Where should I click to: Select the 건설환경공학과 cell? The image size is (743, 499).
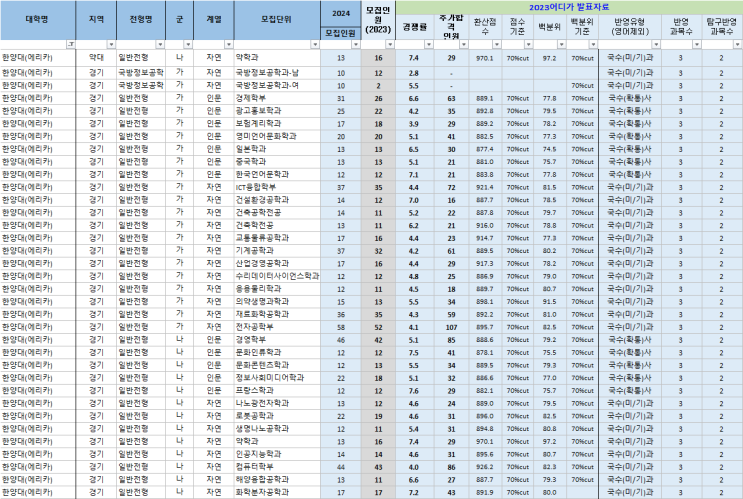[277, 200]
